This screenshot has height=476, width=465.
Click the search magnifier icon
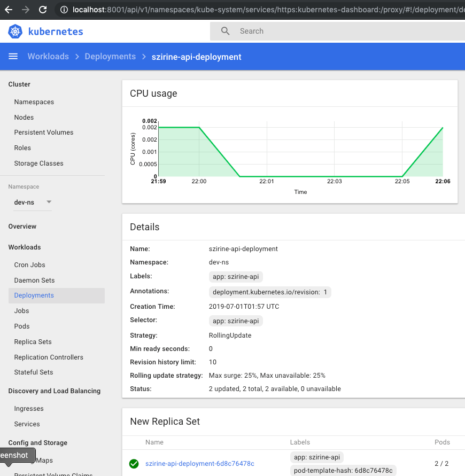[x=224, y=31]
